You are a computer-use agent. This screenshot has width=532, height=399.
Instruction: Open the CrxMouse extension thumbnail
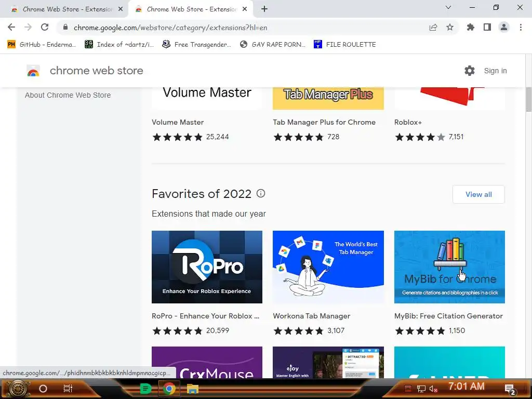tap(207, 362)
